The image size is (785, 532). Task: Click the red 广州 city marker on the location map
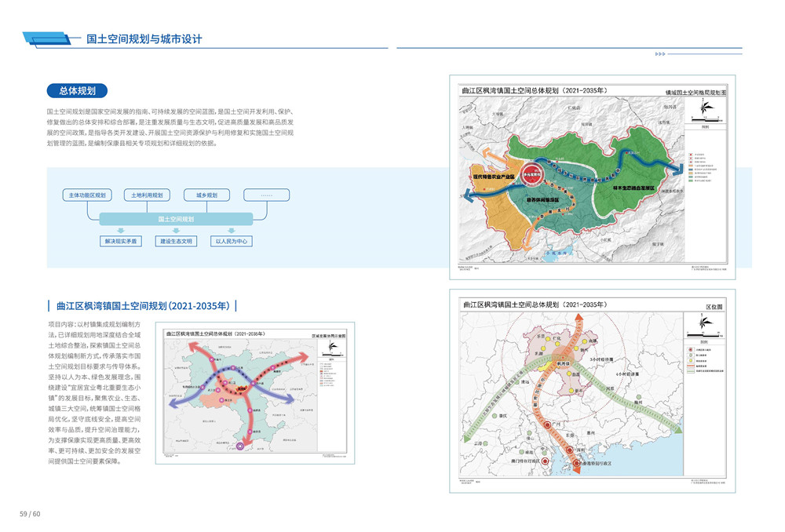tap(548, 425)
